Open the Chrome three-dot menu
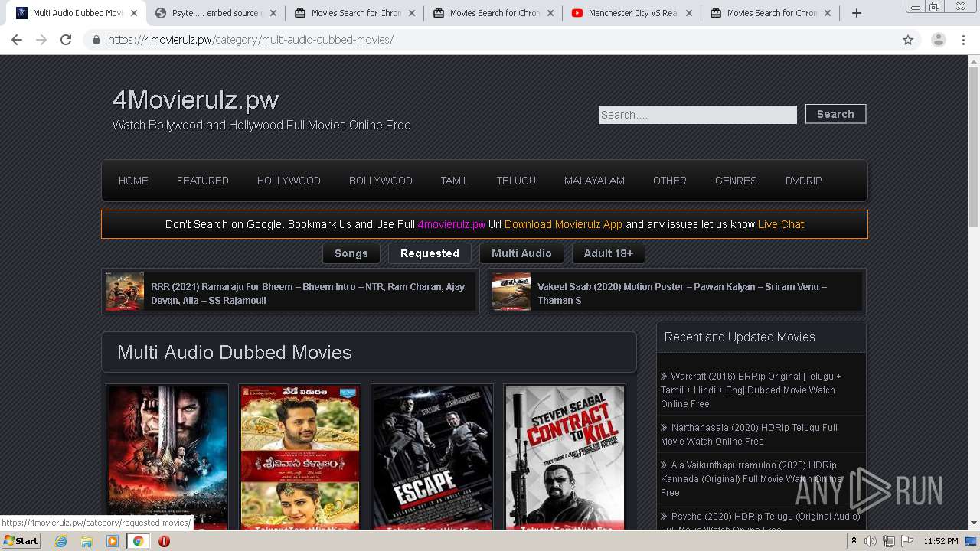Image resolution: width=980 pixels, height=551 pixels. (x=964, y=40)
